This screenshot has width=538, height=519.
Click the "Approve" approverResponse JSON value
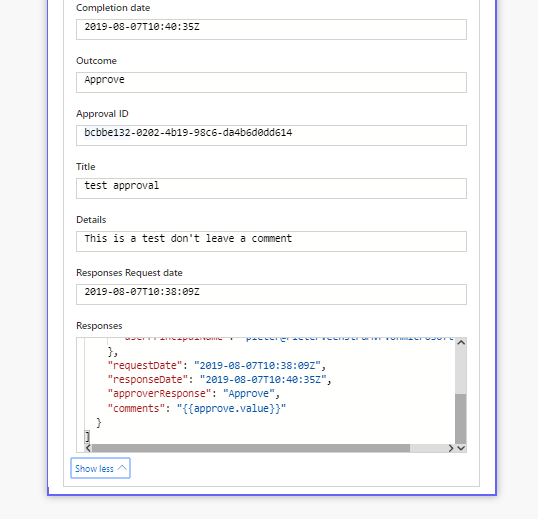pos(249,394)
